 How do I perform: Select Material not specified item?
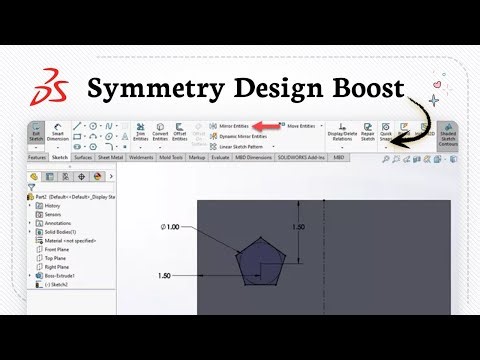[x=66, y=241]
